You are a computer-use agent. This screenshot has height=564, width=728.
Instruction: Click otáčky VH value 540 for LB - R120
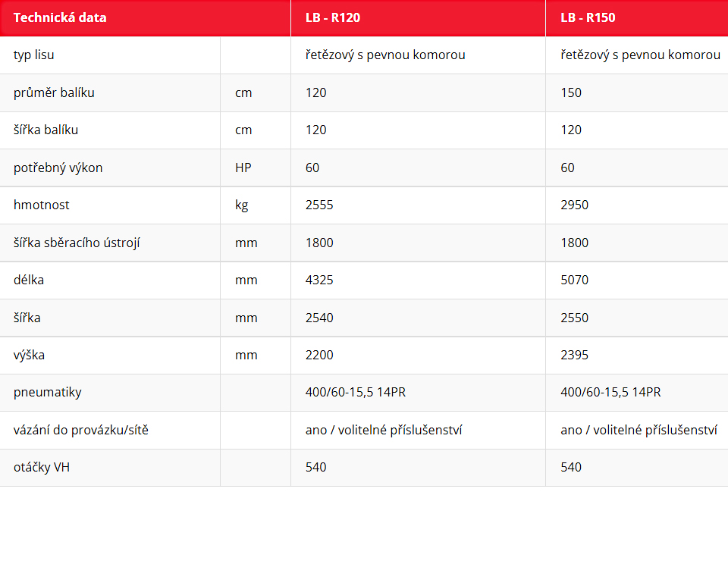tap(316, 467)
